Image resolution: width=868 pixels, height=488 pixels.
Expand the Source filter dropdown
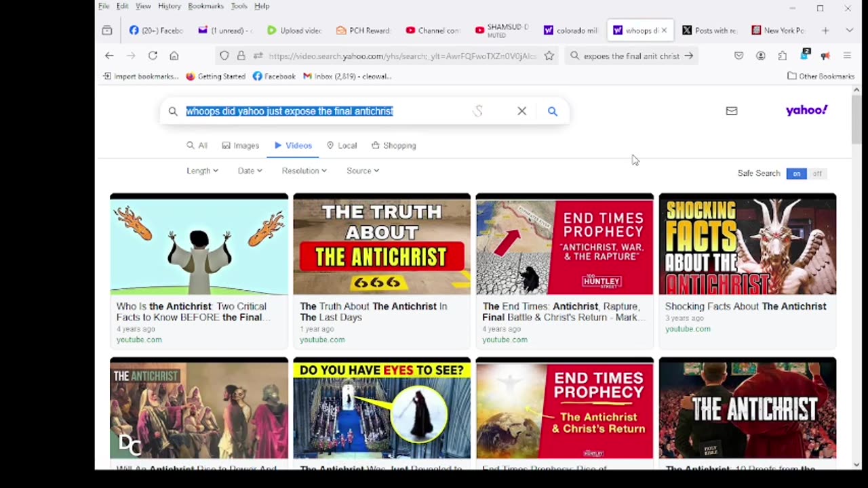pos(363,171)
